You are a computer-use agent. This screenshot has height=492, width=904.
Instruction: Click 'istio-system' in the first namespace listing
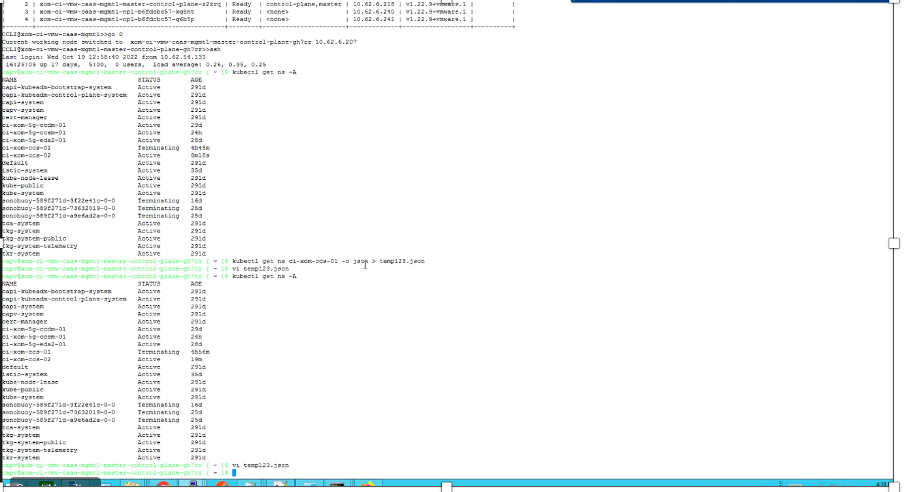click(x=24, y=170)
